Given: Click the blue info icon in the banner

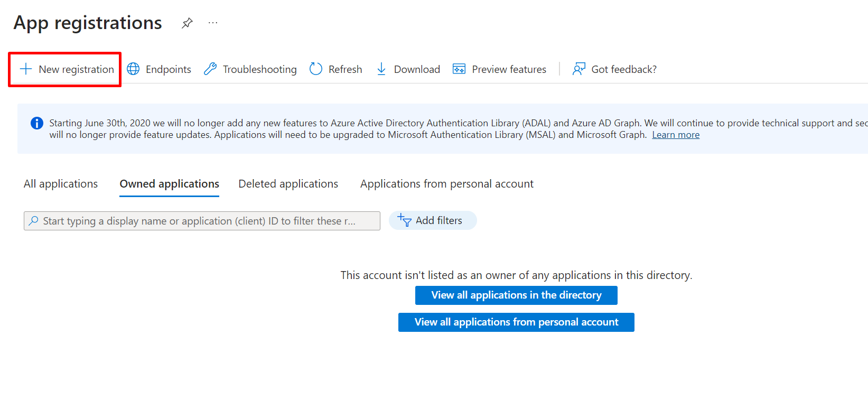Looking at the screenshot, I should [37, 123].
